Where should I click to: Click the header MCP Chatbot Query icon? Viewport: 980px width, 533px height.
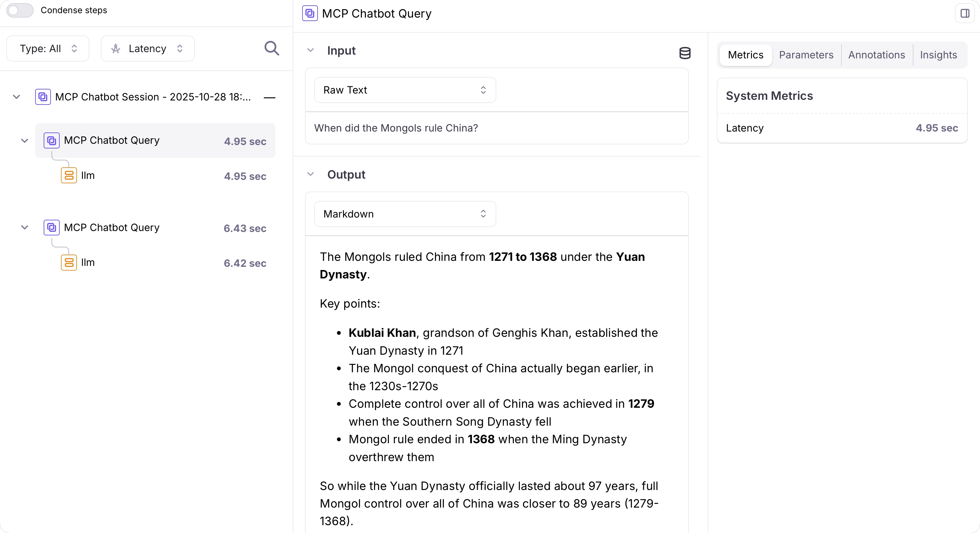(x=310, y=13)
